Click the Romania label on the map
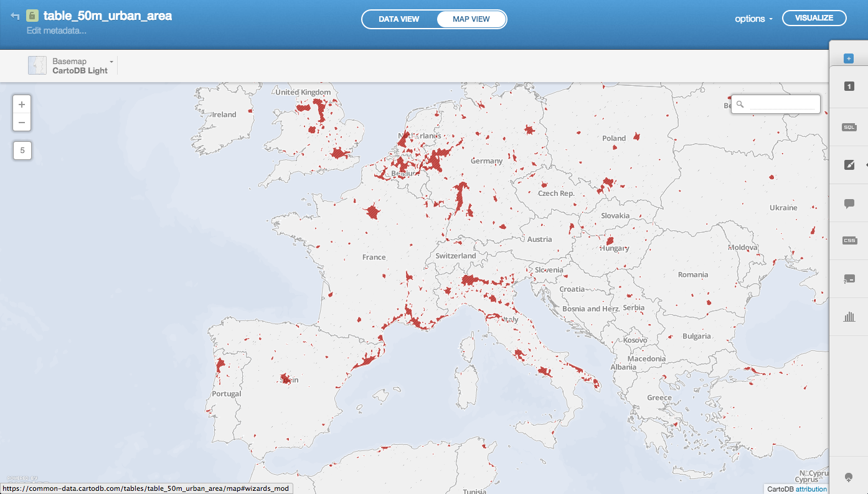The image size is (868, 494). [x=693, y=274]
